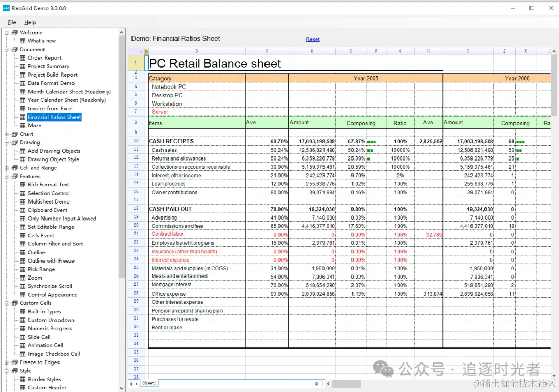
Task: Click the folder icon beside Chart
Action: (x=14, y=134)
